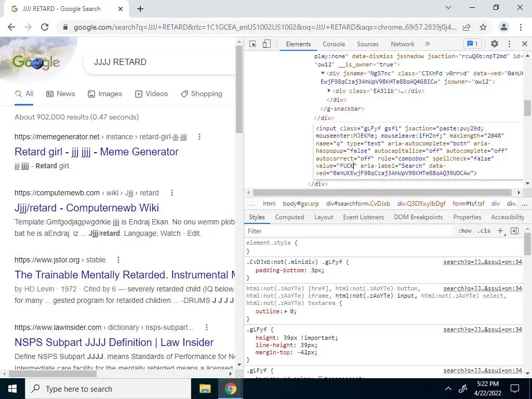Open the Layout tab

click(x=324, y=217)
